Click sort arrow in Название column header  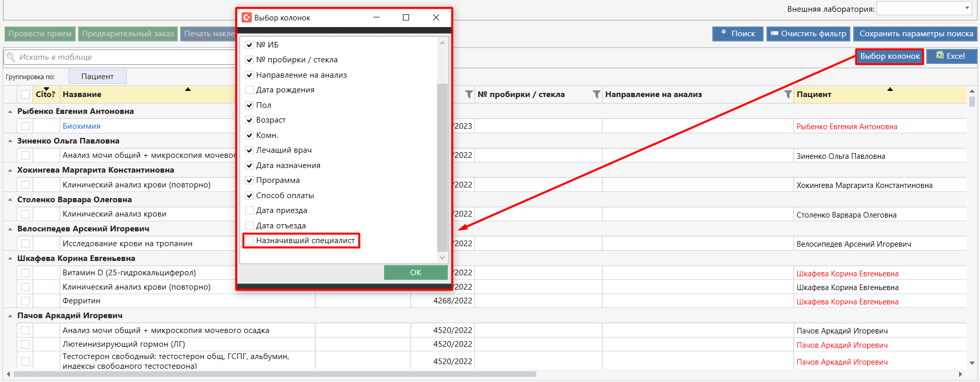[x=187, y=89]
